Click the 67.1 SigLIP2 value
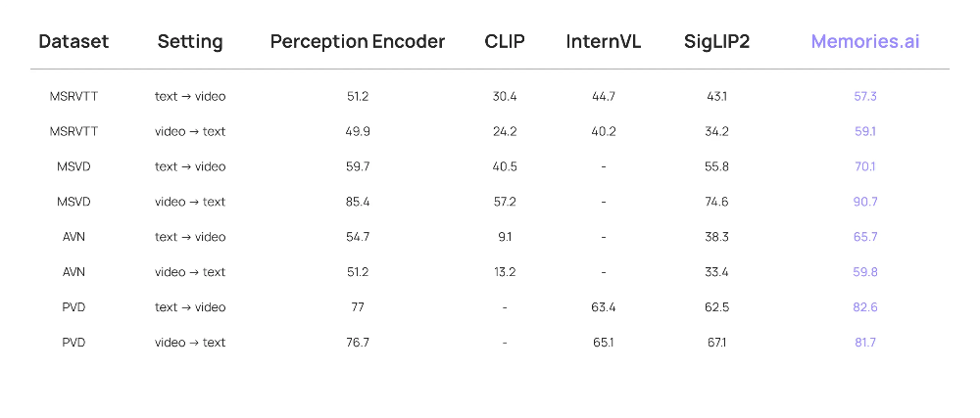The image size is (980, 418). click(718, 343)
